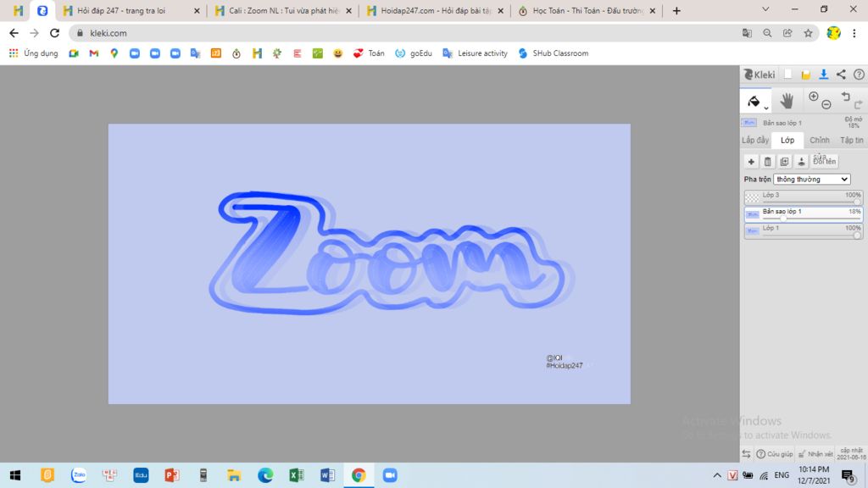Select the Lớp 3 layer
The width and height of the screenshot is (868, 488).
(804, 197)
